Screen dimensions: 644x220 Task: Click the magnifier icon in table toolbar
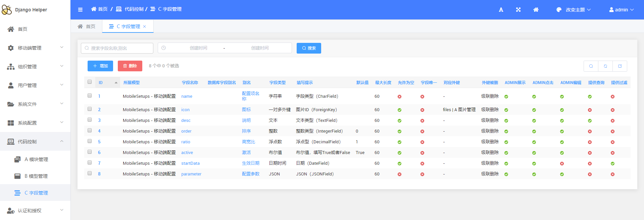point(591,66)
